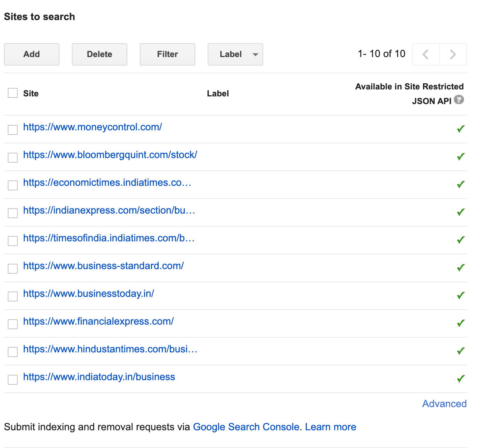
Task: Click the Label column header
Action: 218,94
